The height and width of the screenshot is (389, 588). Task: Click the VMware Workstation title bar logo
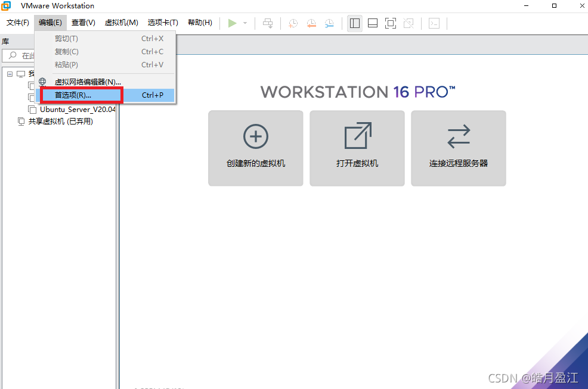tap(6, 5)
